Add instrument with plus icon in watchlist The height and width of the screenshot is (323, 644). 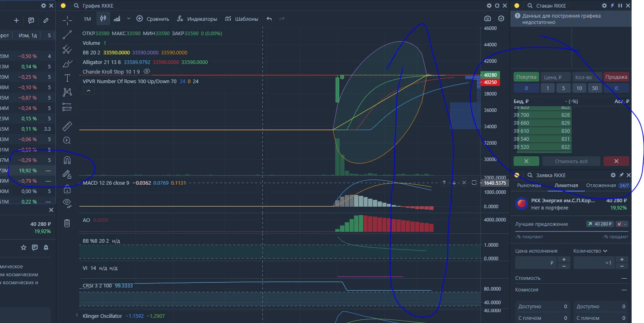[x=16, y=20]
